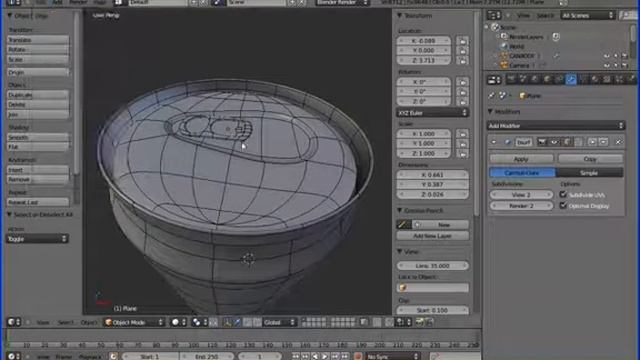Open the Frame menu in timeline

click(x=64, y=357)
